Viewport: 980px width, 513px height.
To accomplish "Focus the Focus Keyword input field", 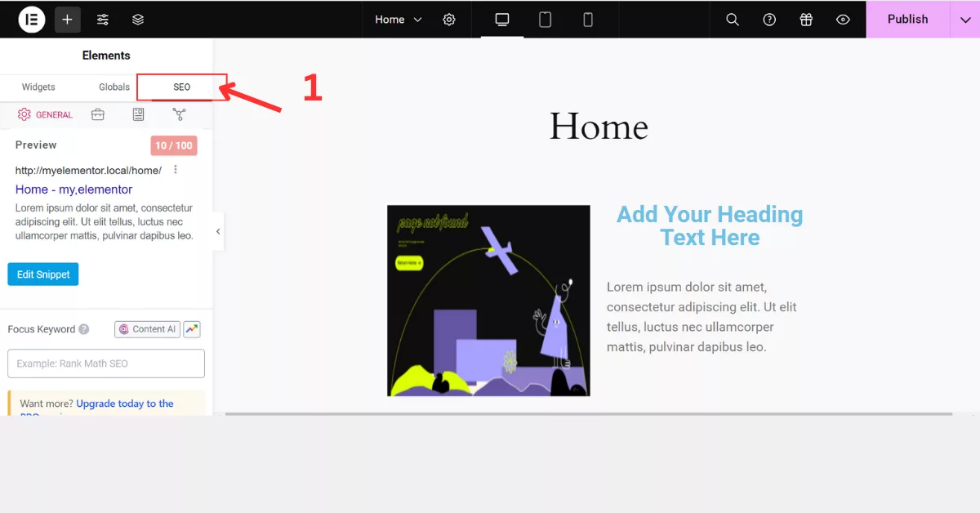I will [x=106, y=364].
